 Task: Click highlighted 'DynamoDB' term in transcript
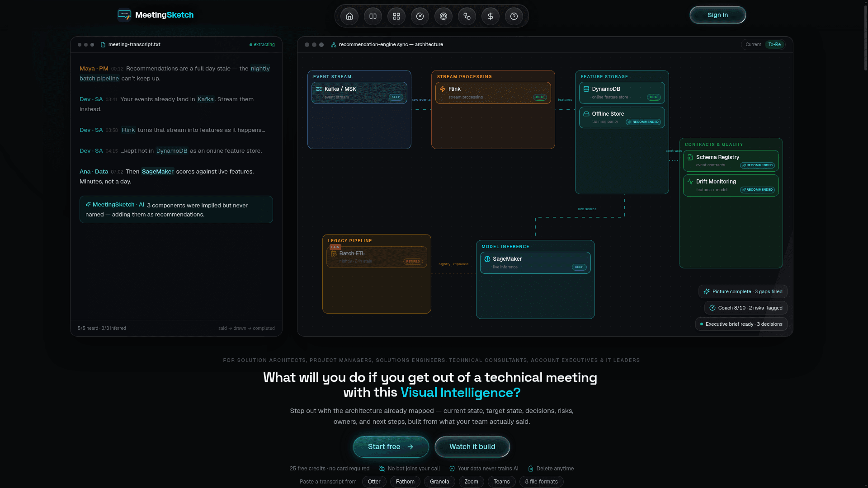tap(172, 151)
